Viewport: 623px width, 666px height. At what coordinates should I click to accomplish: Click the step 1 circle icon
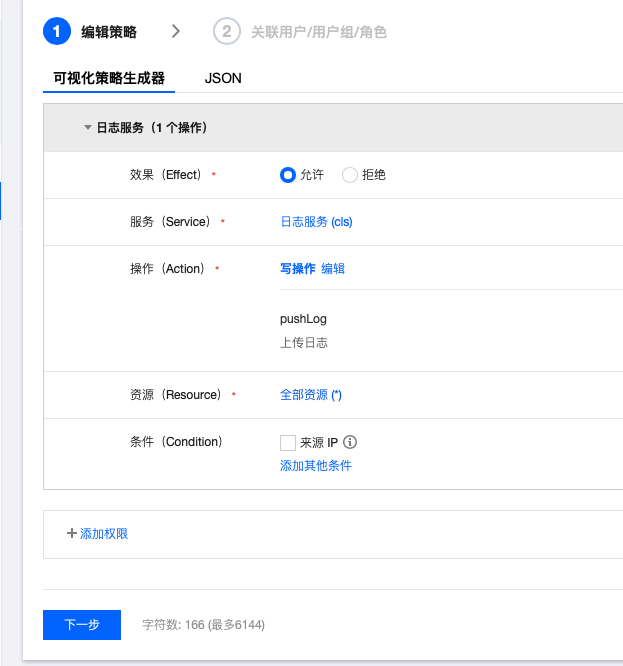tap(56, 31)
